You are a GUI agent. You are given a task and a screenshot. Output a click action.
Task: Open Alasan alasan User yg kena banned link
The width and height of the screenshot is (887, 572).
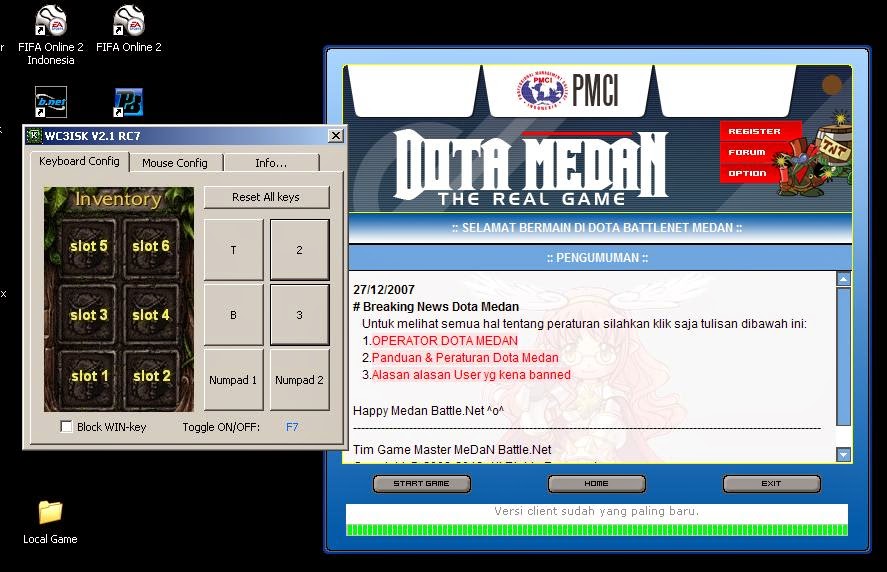click(x=471, y=375)
